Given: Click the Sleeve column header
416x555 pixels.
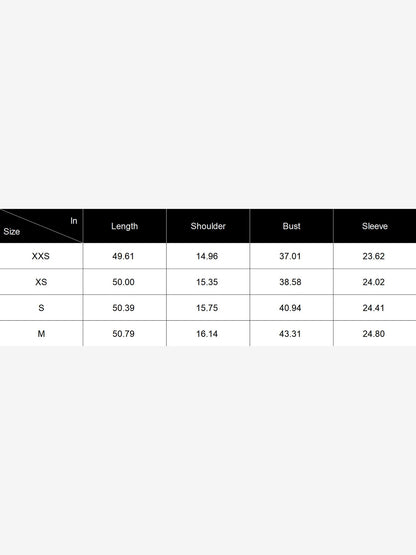Looking at the screenshot, I should pos(375,226).
